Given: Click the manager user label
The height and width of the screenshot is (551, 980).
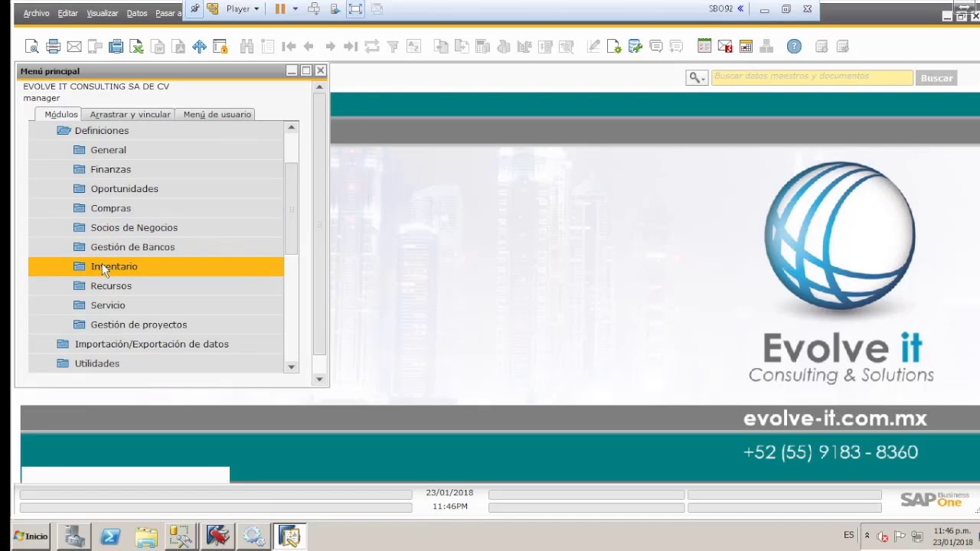Looking at the screenshot, I should tap(41, 98).
